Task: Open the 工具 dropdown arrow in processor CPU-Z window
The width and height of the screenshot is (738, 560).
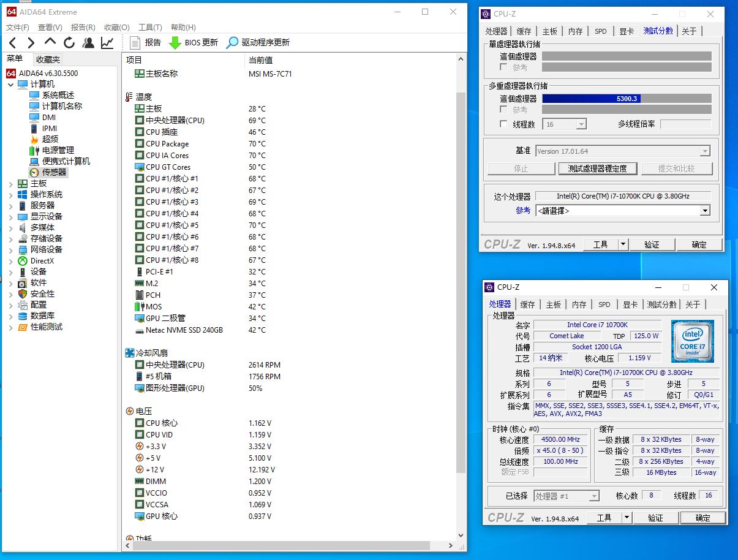Action: click(627, 518)
